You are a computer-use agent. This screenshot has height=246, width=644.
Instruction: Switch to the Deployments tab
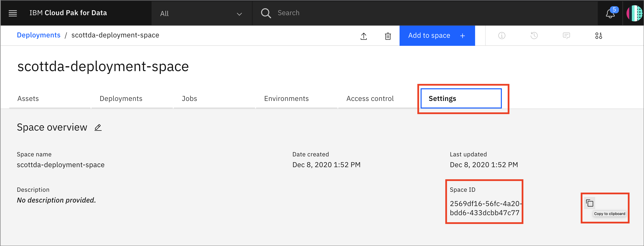(x=121, y=98)
